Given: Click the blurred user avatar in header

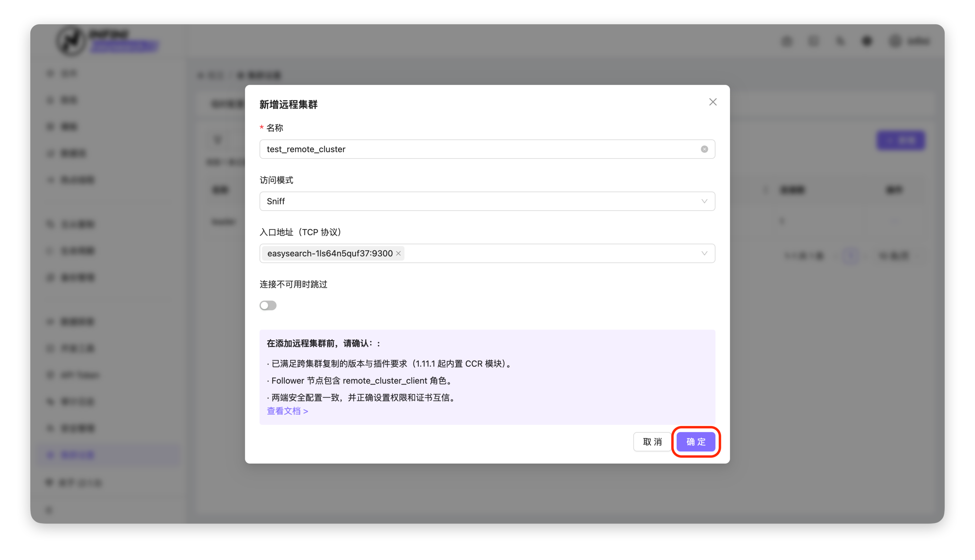Looking at the screenshot, I should (x=895, y=41).
